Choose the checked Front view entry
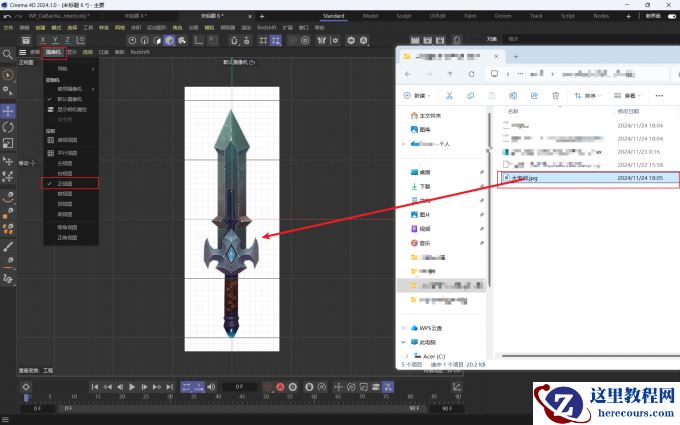Viewport: 680px width, 425px height. point(70,183)
